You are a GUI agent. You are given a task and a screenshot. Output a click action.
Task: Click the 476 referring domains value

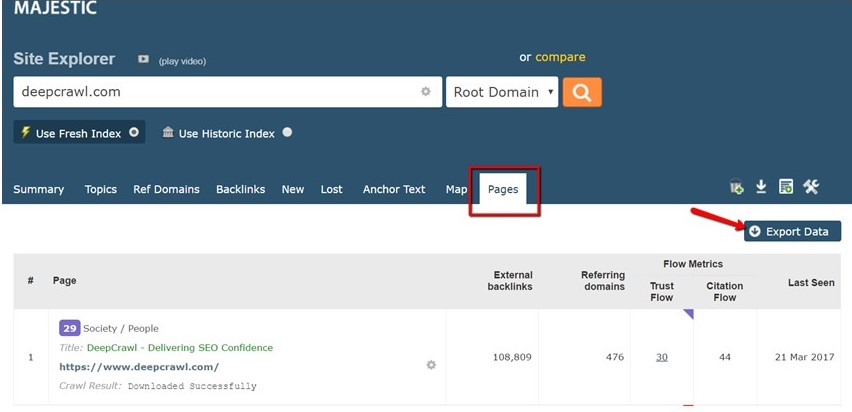pos(615,357)
